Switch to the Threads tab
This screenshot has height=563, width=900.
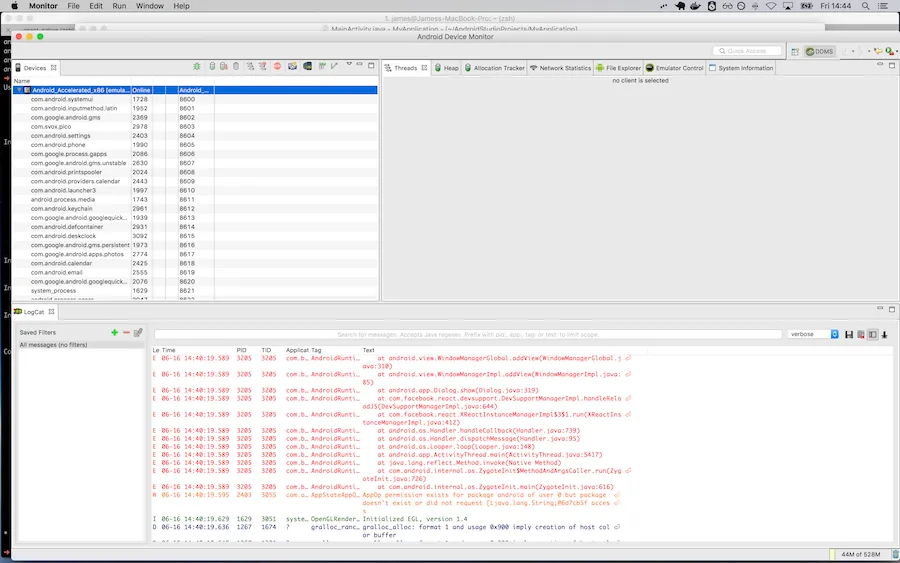(405, 68)
